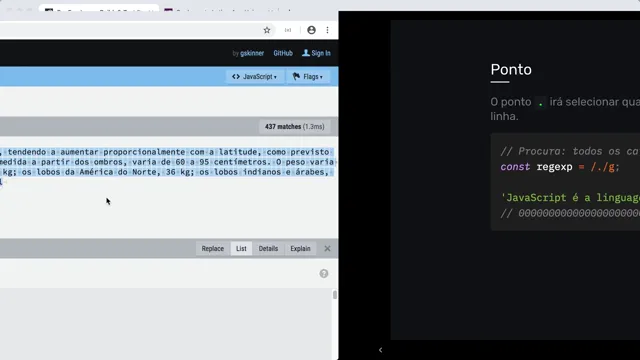
Task: Click the vertical scrollbar in tools panel
Action: click(335, 295)
